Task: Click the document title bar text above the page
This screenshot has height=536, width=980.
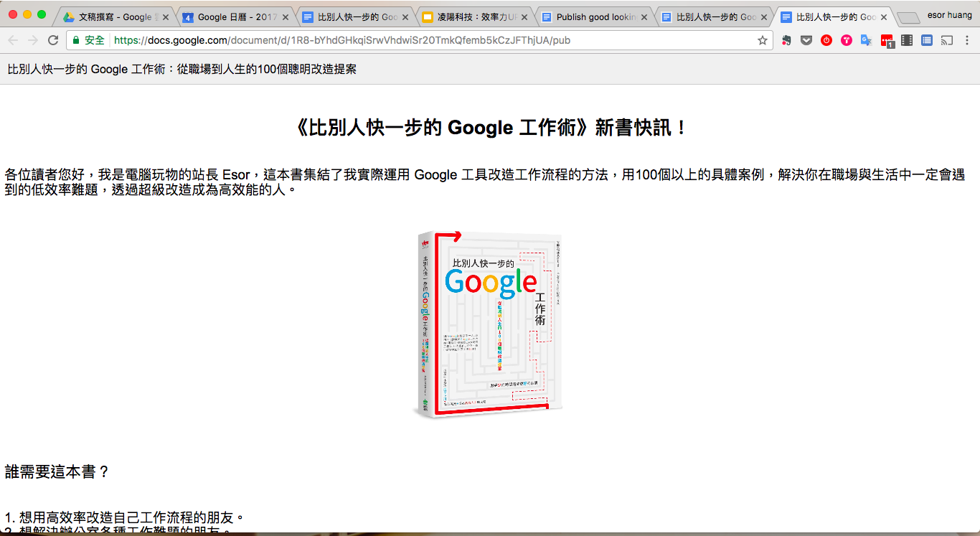Action: click(182, 69)
